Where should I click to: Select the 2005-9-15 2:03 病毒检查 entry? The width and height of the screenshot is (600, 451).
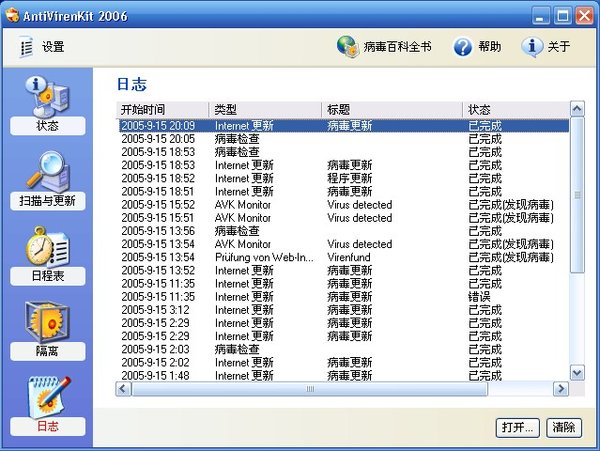344,349
